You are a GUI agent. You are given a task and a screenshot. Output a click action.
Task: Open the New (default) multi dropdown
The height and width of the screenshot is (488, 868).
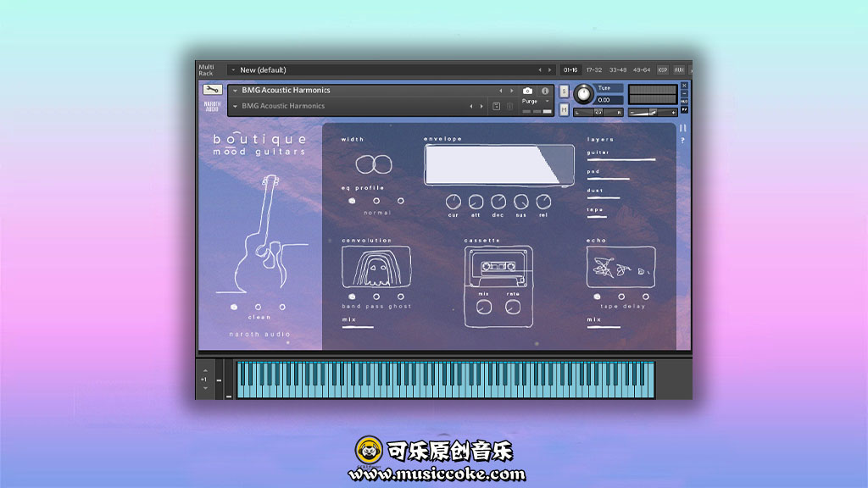coord(234,70)
